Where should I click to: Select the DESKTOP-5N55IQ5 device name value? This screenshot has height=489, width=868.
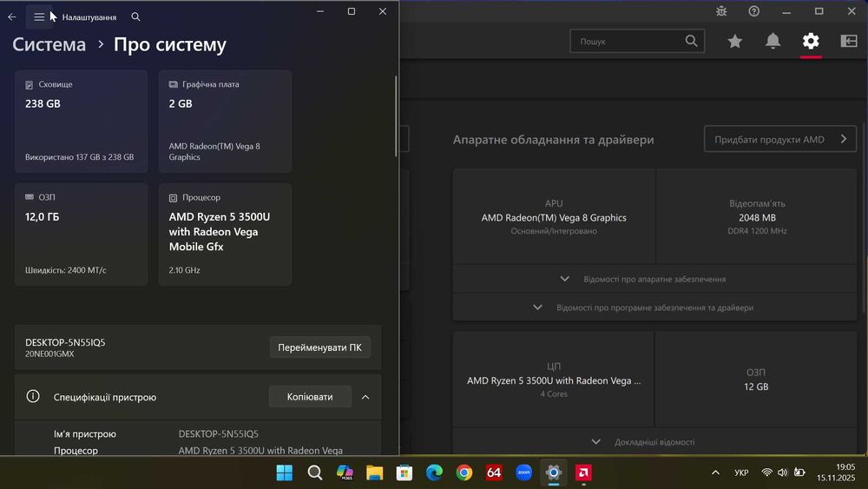218,433
